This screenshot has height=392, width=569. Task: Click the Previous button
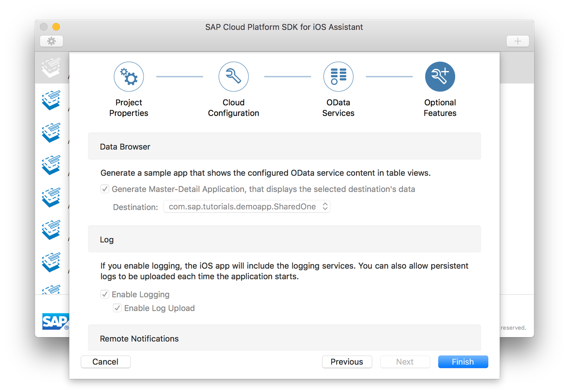(x=347, y=362)
